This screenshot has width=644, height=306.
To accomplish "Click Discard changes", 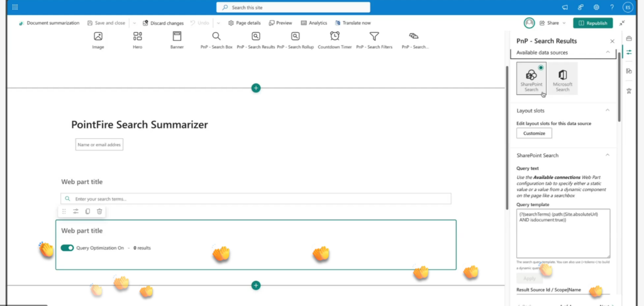I will pos(163,23).
